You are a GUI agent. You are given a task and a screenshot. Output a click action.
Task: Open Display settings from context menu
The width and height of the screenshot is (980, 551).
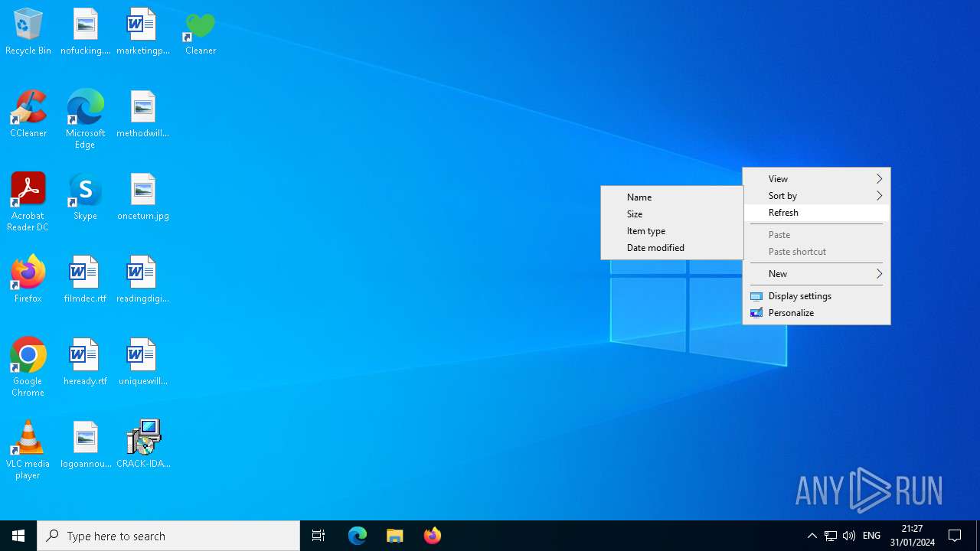(x=816, y=296)
